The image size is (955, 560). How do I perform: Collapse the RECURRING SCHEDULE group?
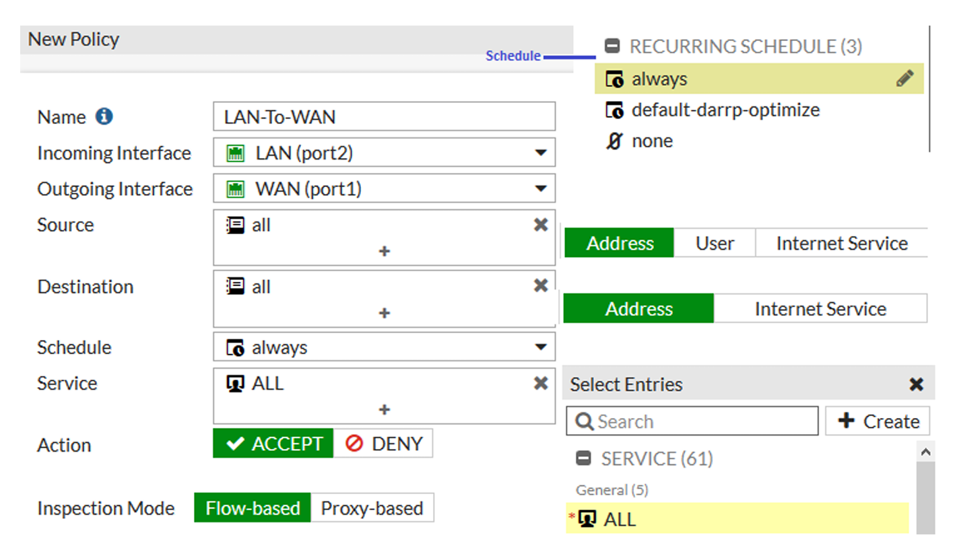612,46
